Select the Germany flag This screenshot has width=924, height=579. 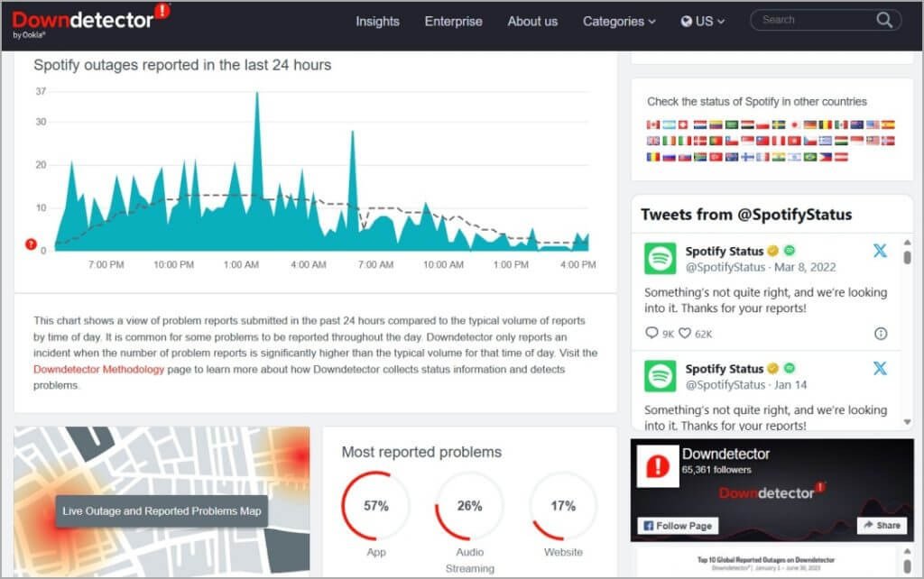[809, 124]
